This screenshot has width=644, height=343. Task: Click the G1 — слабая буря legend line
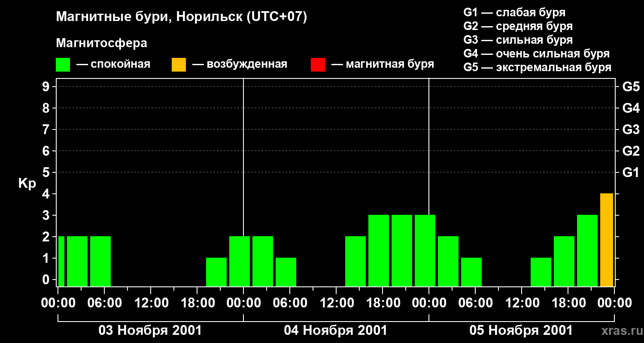tap(514, 12)
